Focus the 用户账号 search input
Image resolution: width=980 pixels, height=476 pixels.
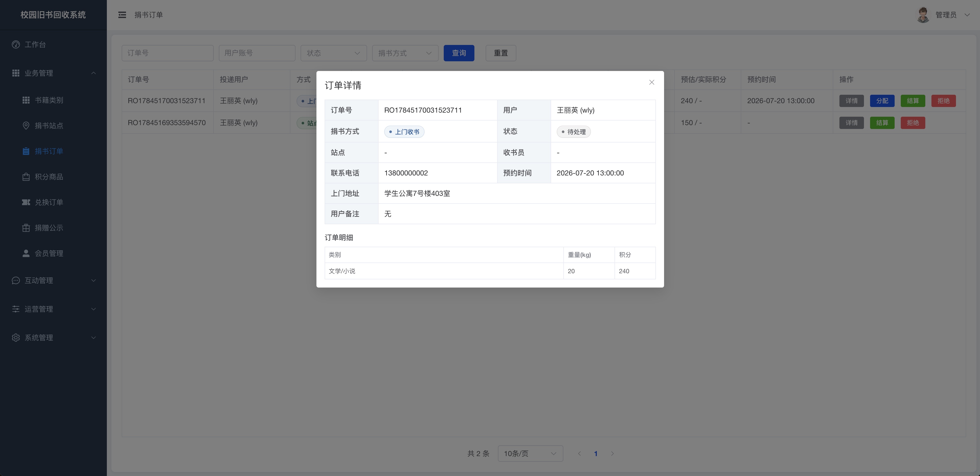click(x=257, y=53)
